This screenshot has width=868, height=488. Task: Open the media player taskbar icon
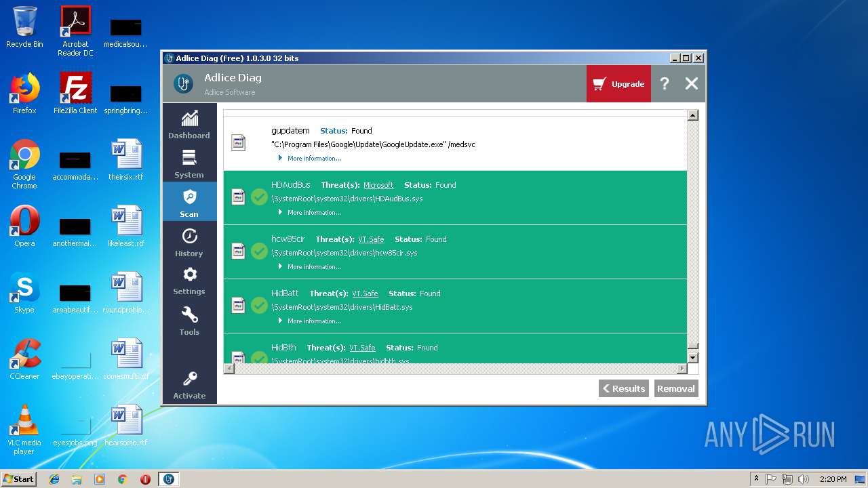point(100,479)
